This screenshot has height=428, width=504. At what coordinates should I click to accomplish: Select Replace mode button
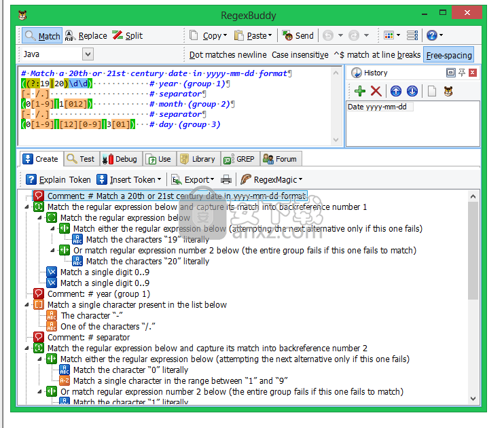(x=86, y=35)
